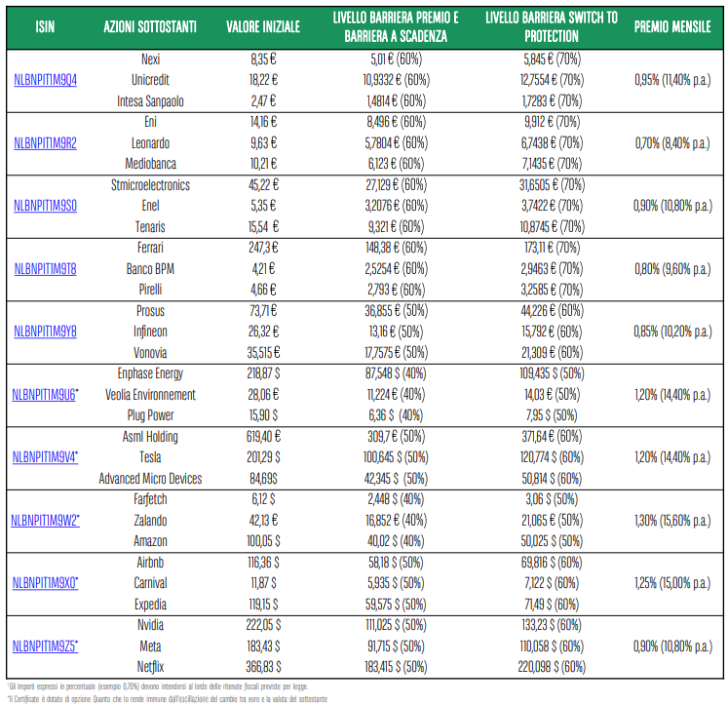Click the Livello Barriera Switch to Protection header
Image resolution: width=728 pixels, height=705 pixels.
[552, 27]
